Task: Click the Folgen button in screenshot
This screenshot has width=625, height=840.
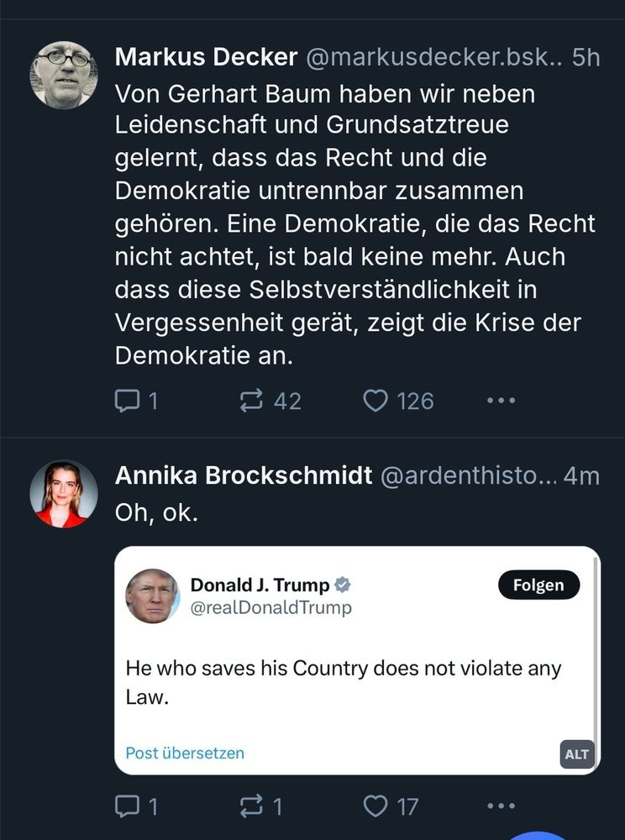Action: coord(538,585)
